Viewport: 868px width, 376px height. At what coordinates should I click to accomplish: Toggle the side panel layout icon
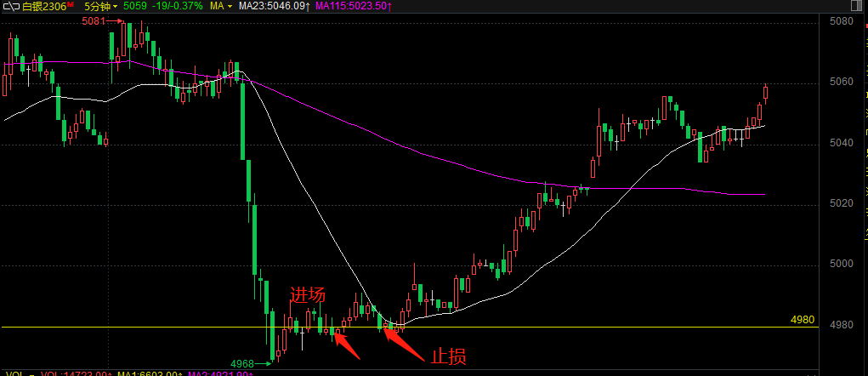point(856,7)
